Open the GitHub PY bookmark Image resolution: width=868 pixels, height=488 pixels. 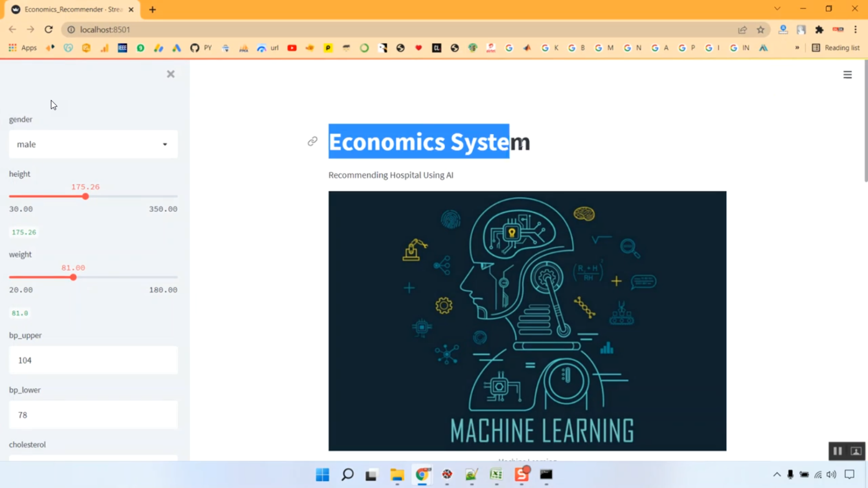tap(201, 48)
